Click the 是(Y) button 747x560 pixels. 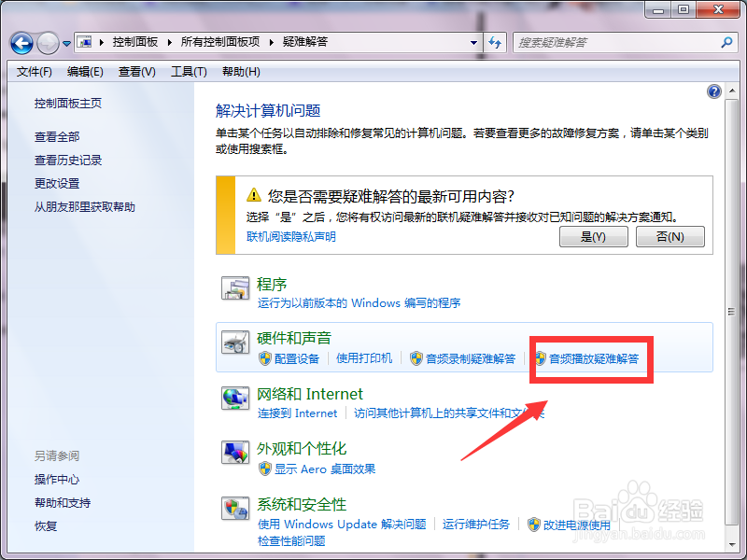[x=593, y=237]
